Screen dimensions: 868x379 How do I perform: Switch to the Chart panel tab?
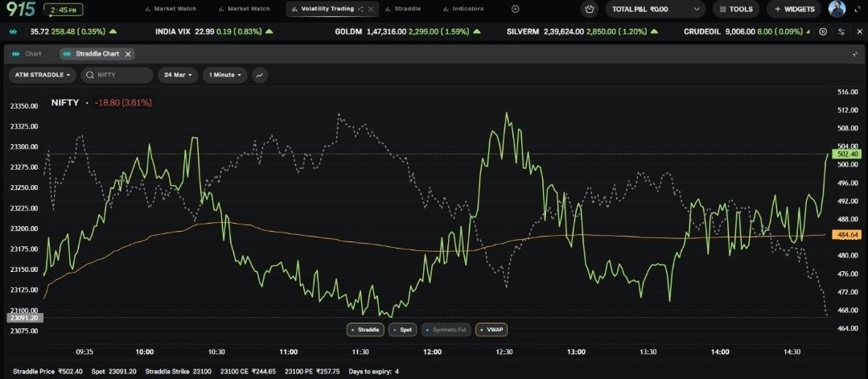point(27,54)
